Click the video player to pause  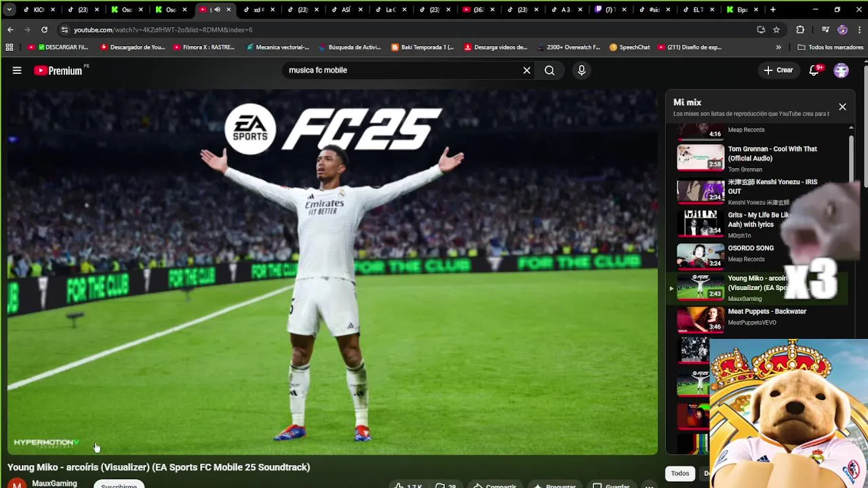coord(332,271)
